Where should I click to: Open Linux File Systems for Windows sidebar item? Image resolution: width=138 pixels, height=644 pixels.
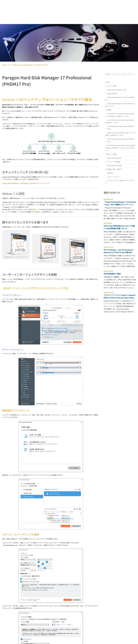pos(120,121)
